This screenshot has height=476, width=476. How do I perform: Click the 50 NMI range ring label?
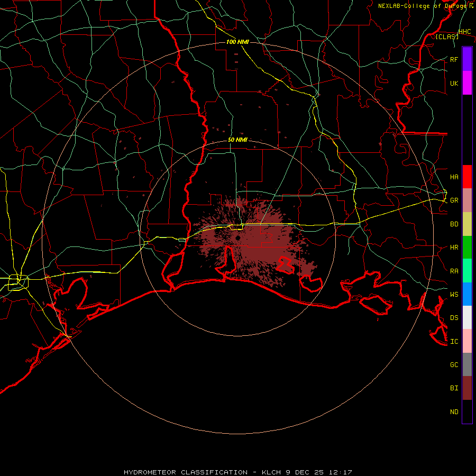point(237,140)
